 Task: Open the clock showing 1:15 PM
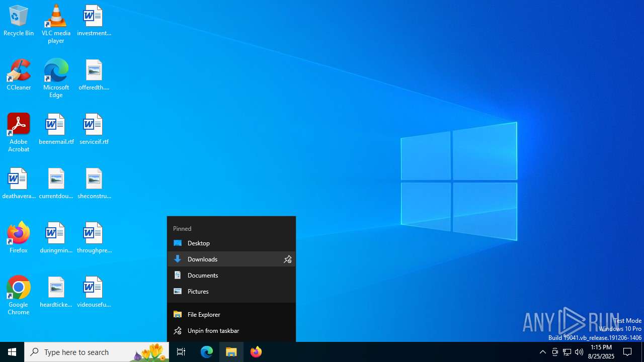[601, 352]
